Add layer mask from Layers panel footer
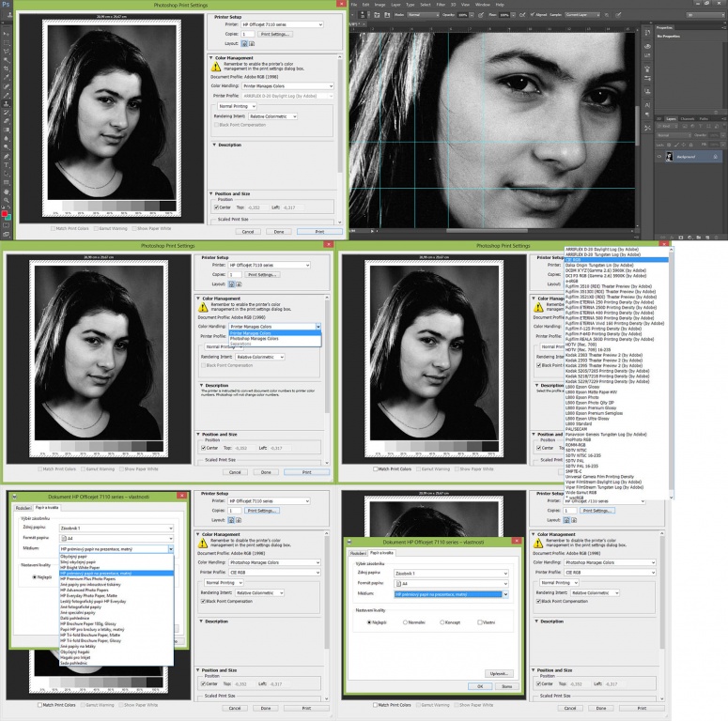The image size is (728, 721). [x=681, y=238]
